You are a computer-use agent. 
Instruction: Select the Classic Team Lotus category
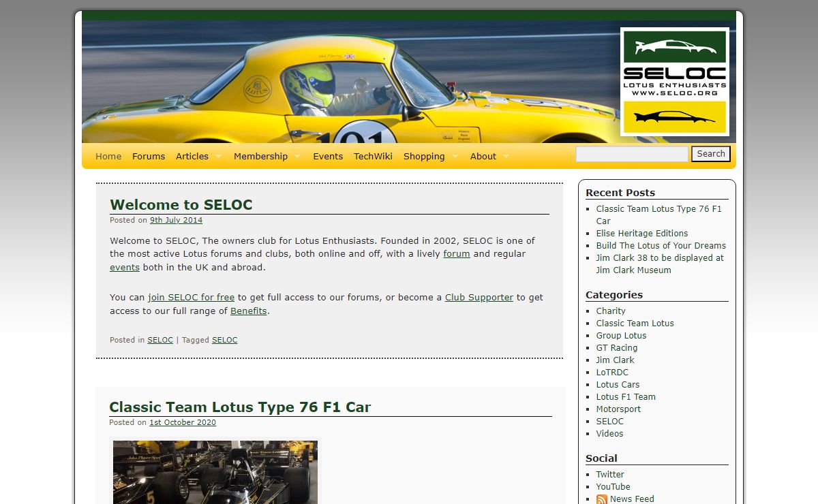(635, 323)
